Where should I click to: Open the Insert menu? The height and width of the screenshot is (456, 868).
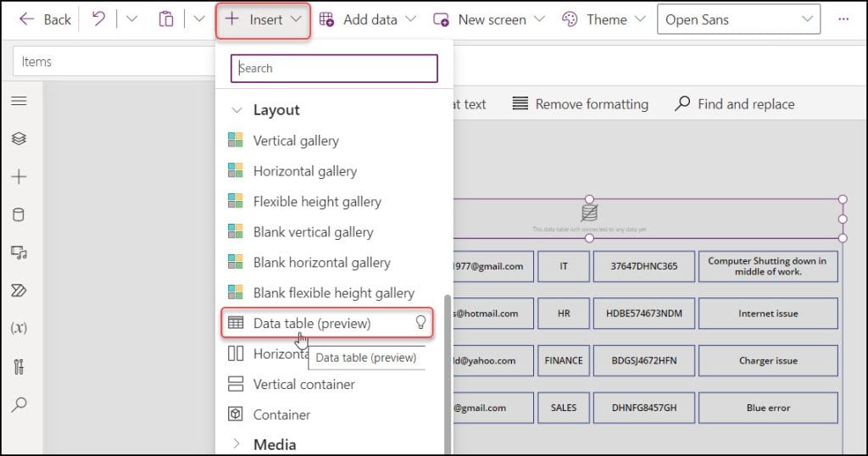[263, 20]
